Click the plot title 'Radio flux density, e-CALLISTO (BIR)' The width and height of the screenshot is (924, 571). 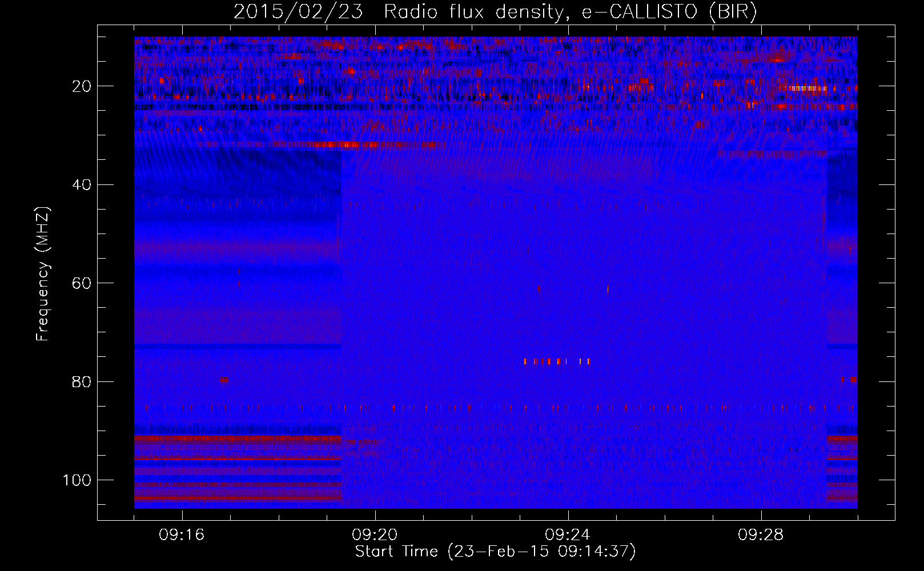point(570,12)
